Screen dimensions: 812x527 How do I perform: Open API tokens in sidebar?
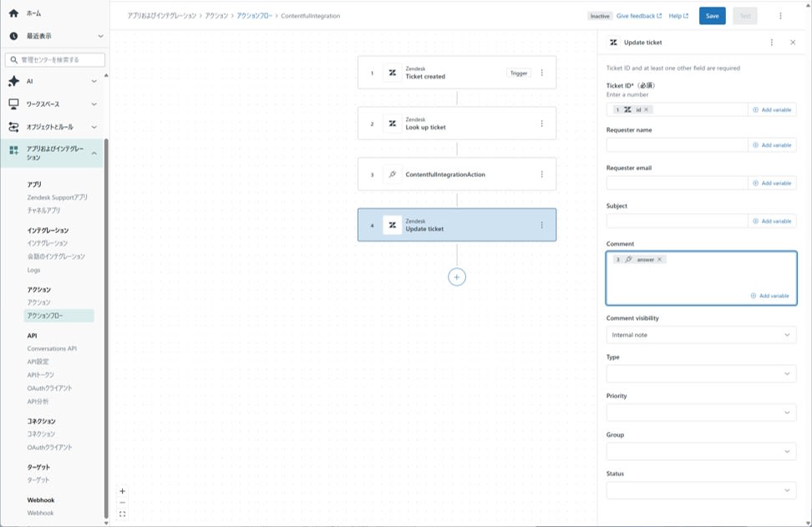[40, 375]
